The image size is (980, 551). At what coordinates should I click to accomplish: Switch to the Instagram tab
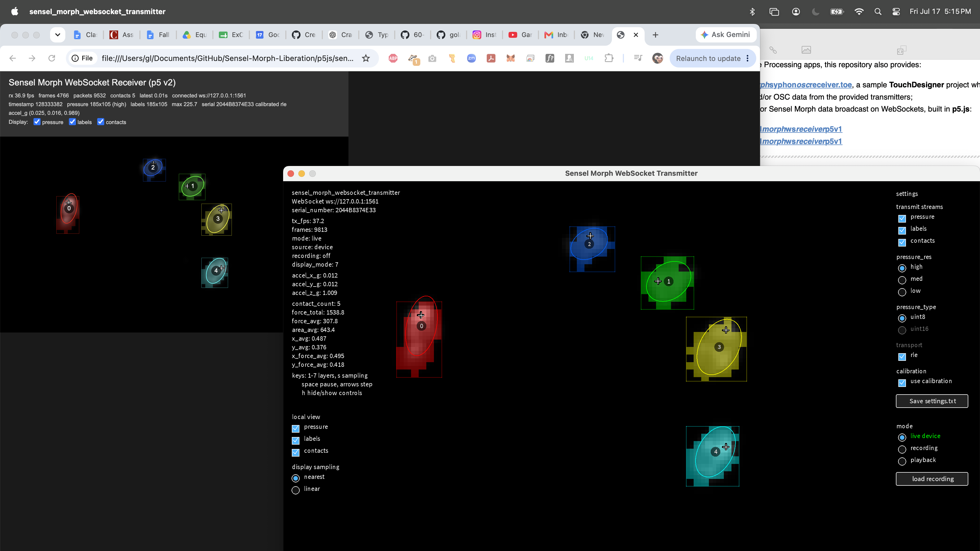pos(484,35)
